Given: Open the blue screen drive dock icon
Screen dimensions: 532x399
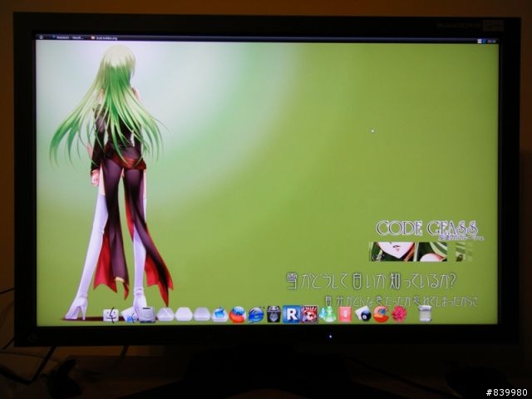Looking at the screenshot, I should (x=219, y=314).
